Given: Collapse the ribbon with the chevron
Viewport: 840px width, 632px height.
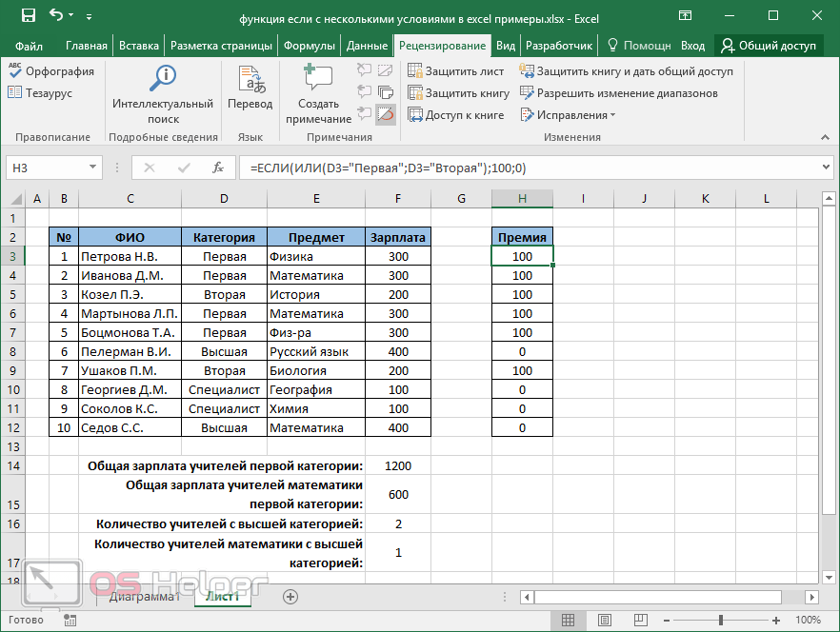Looking at the screenshot, I should point(825,138).
